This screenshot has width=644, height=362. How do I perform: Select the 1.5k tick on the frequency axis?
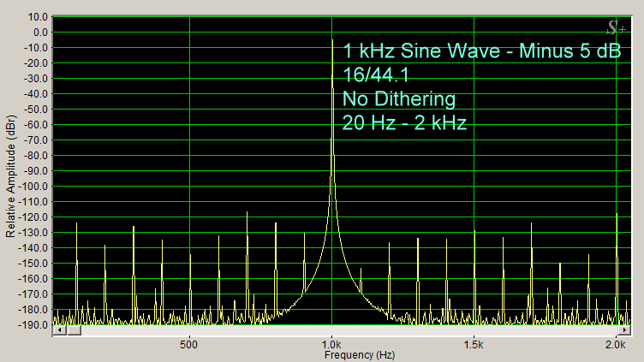coord(474,344)
